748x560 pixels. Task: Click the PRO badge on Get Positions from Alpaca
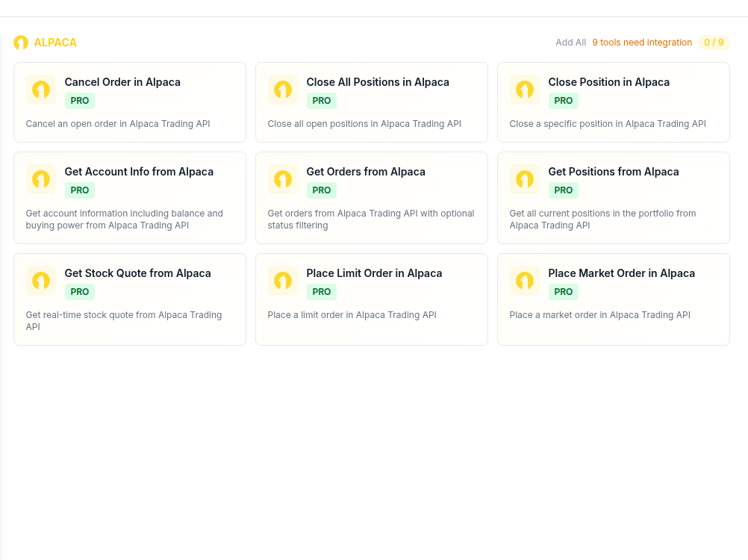(x=563, y=190)
